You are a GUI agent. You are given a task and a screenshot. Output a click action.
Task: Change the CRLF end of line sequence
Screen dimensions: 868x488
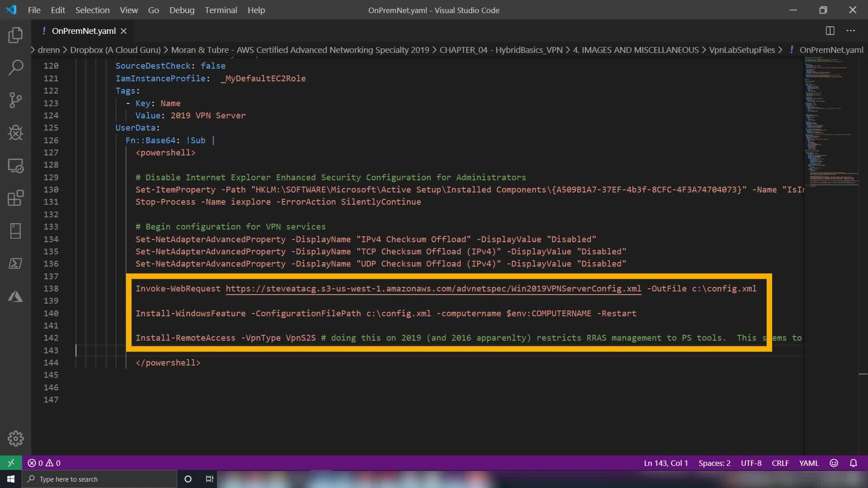pos(780,463)
